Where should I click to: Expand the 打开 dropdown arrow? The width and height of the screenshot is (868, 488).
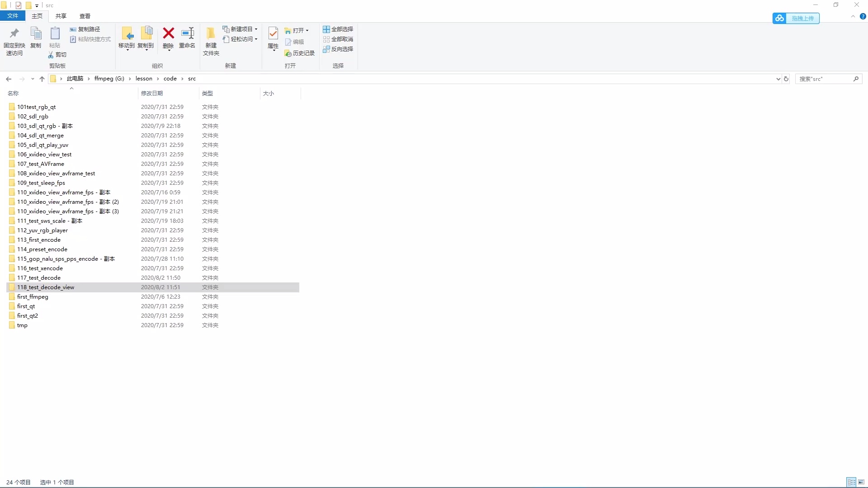click(307, 30)
